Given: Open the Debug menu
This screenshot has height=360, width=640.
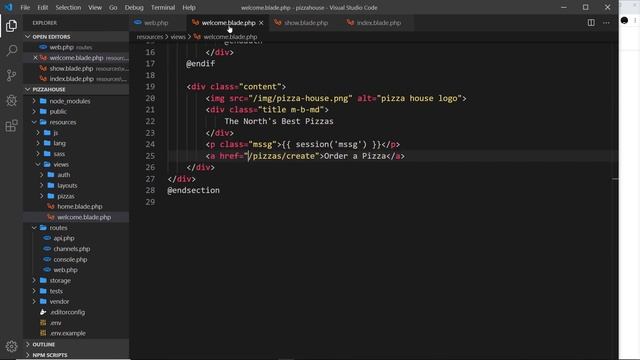Looking at the screenshot, I should [134, 7].
